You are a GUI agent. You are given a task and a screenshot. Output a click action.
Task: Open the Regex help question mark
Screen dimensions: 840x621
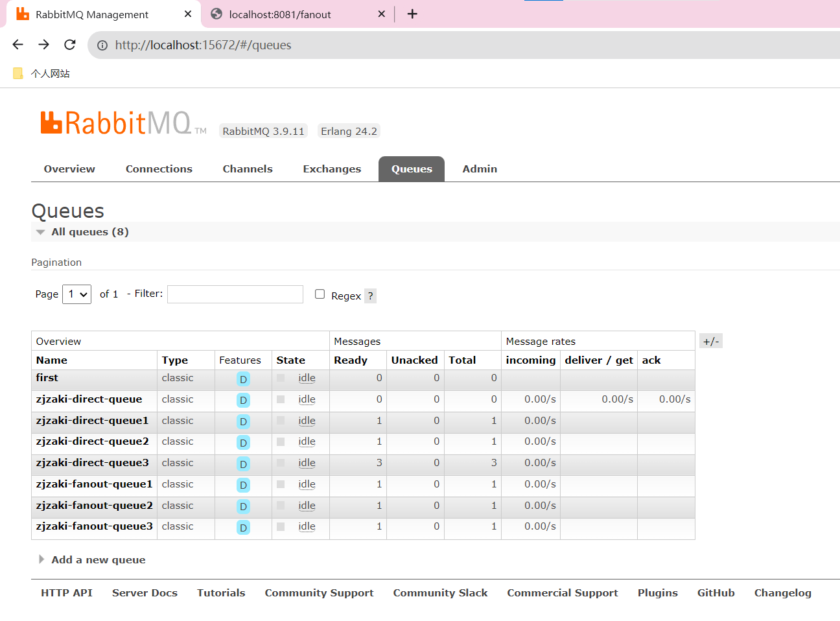tap(370, 296)
